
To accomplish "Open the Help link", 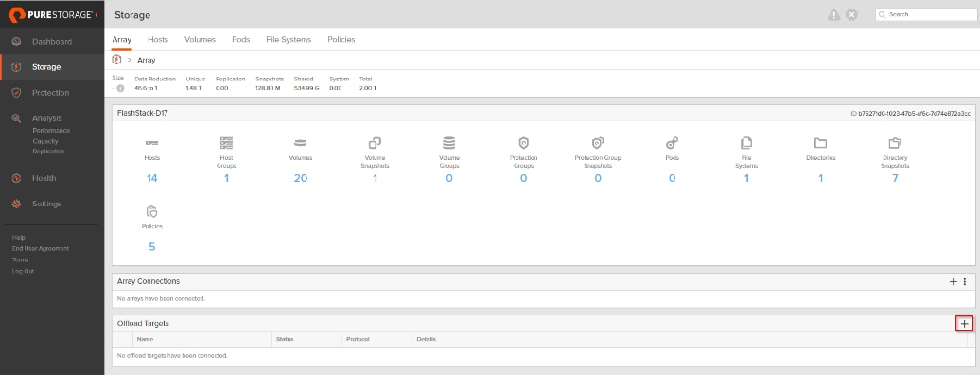I will click(x=19, y=238).
